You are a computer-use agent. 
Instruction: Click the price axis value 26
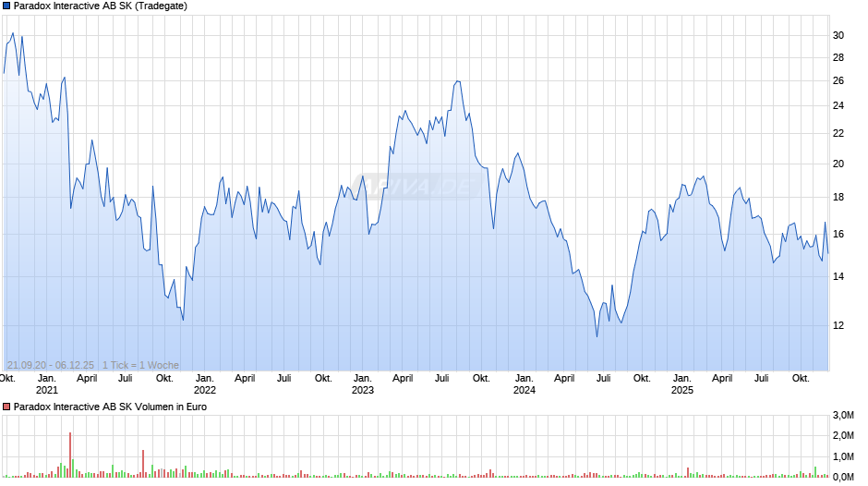838,81
